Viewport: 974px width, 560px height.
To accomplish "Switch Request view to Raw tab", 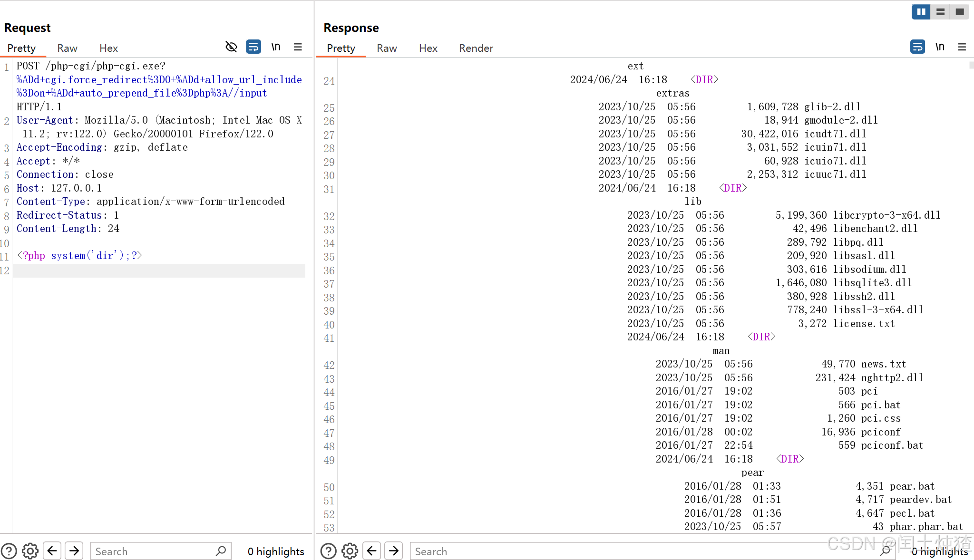I will 67,48.
